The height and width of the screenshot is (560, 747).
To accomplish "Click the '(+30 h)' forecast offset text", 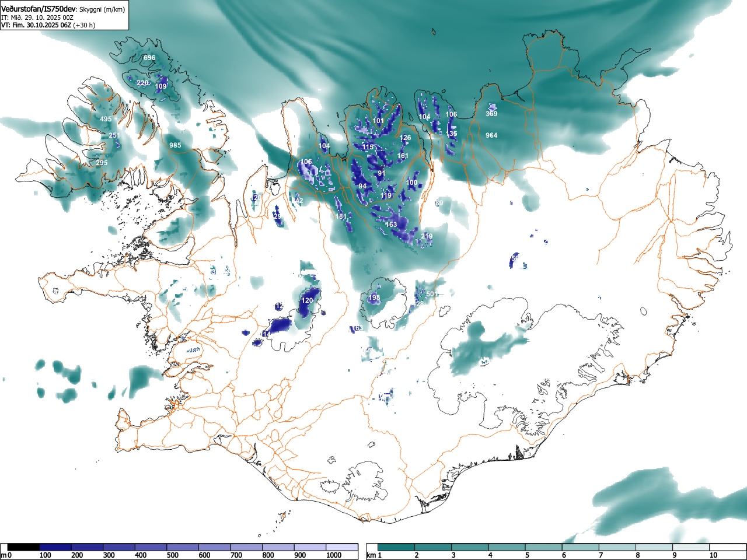I will 84,25.
